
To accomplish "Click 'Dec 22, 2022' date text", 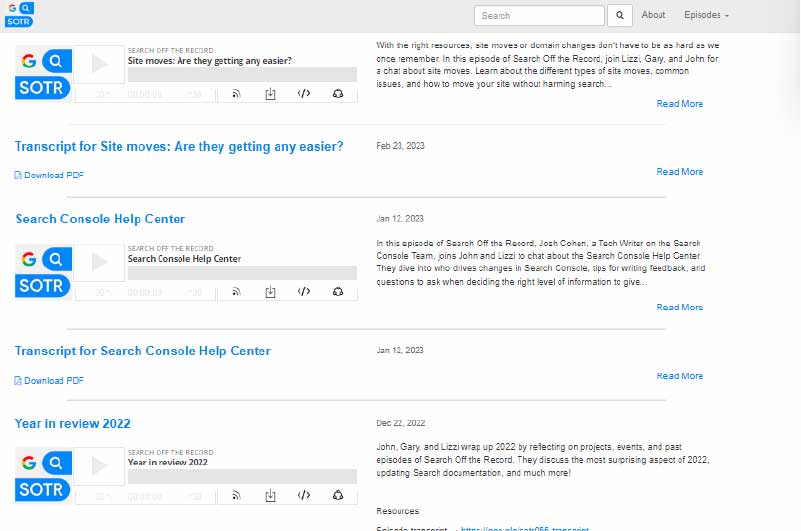I will pos(400,423).
